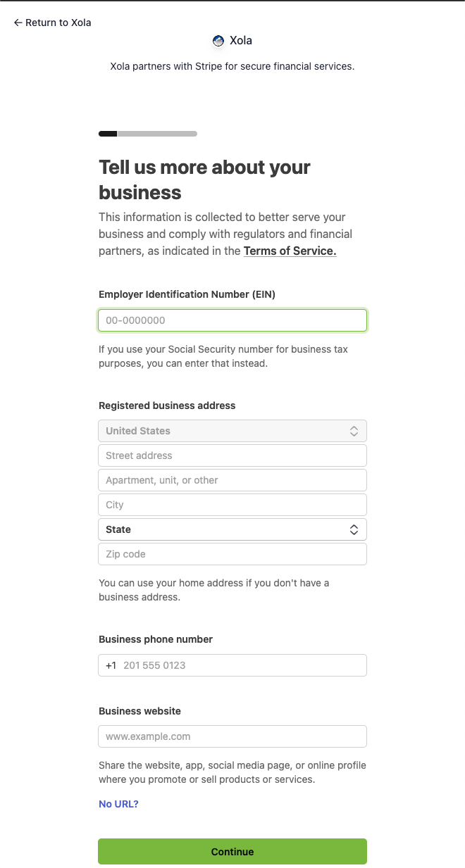The image size is (465, 868).
Task: Click the +1 country code prefix
Action: click(111, 665)
